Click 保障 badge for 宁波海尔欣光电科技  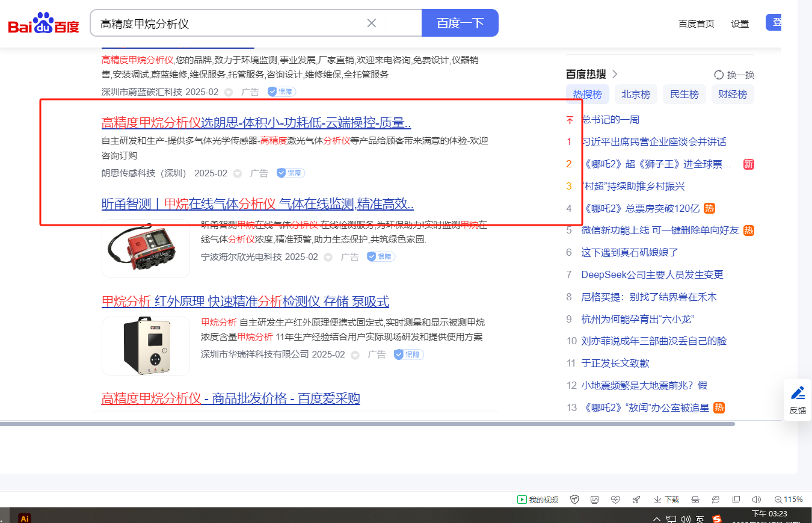(x=381, y=257)
